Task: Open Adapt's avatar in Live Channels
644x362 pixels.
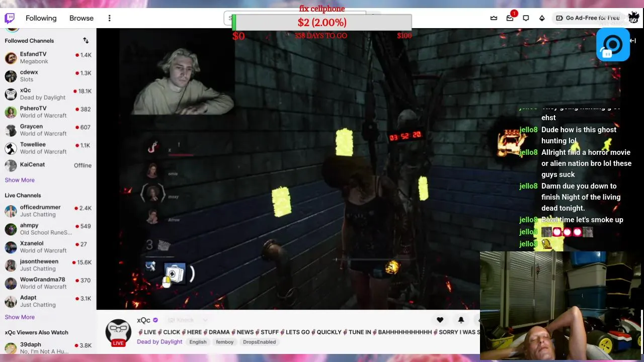Action: (11, 302)
